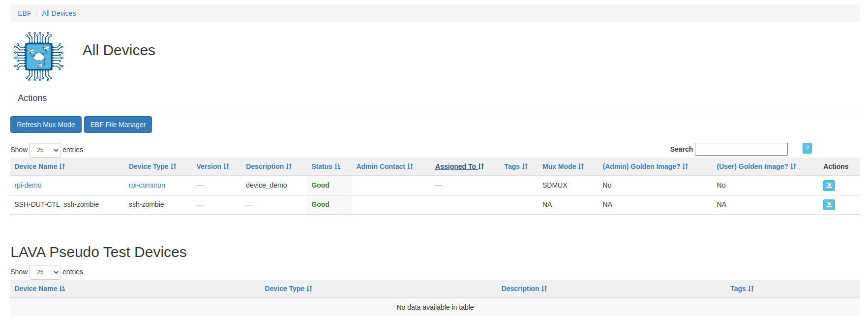This screenshot has width=868, height=324.
Task: Click the EBF chip logo image
Action: click(39, 57)
